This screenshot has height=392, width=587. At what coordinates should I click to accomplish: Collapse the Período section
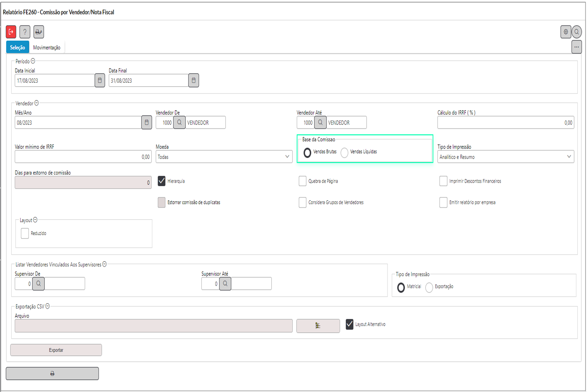tap(33, 61)
